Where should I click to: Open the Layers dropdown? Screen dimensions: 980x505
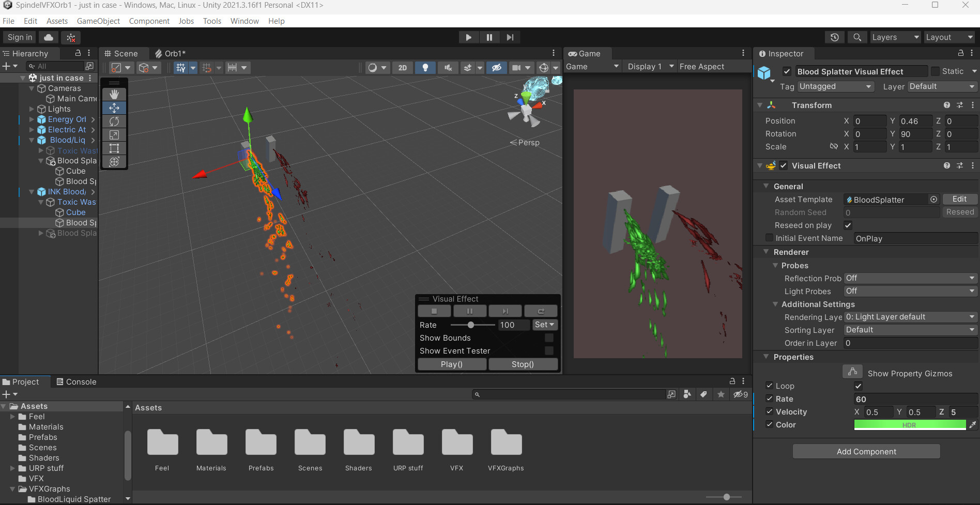pos(895,37)
